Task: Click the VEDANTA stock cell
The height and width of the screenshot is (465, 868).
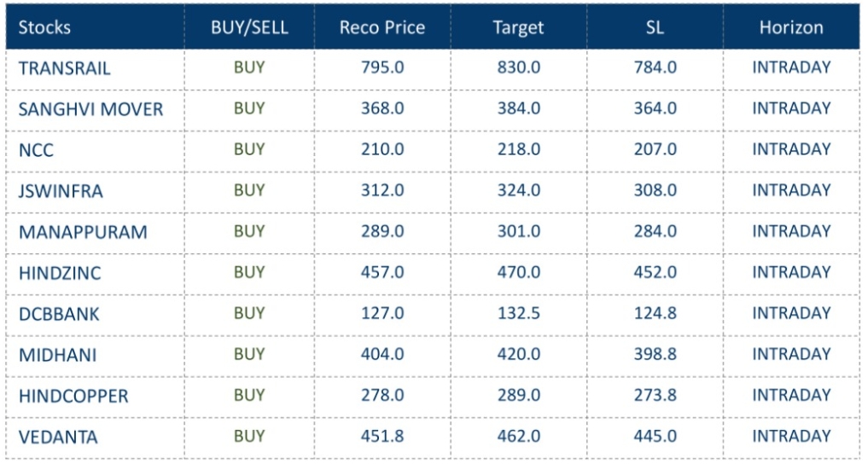Action: 58,437
